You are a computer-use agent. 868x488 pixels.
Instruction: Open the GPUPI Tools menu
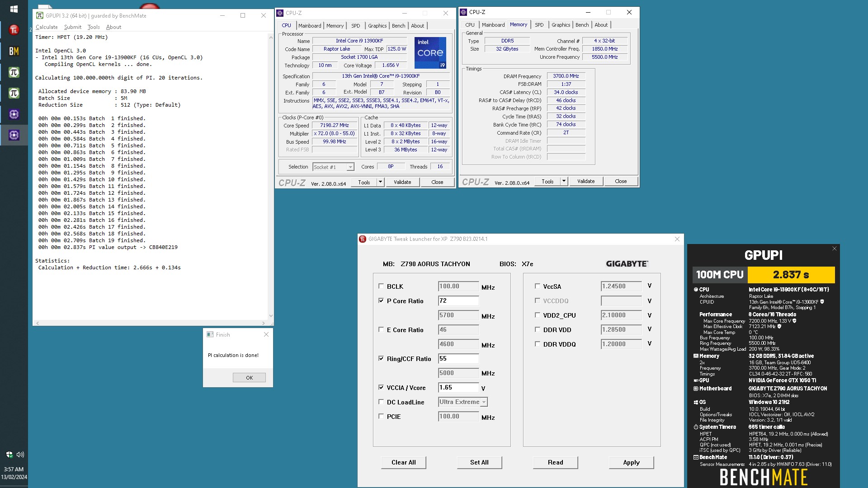(94, 27)
